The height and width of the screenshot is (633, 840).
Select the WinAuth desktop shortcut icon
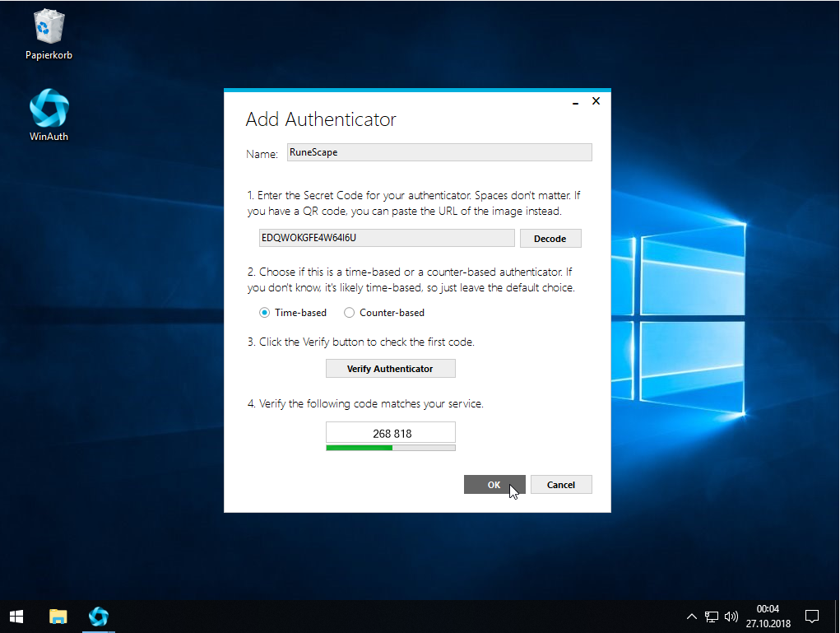pos(49,109)
